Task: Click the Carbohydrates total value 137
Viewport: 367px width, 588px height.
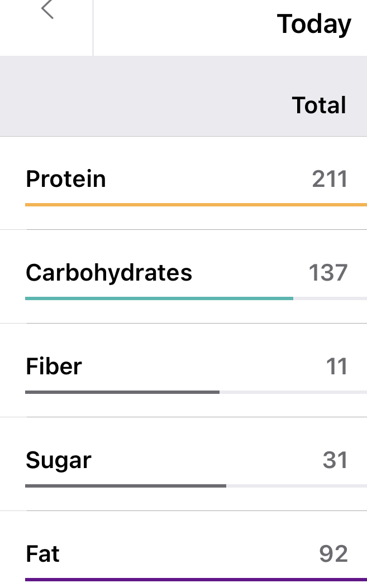Action: [x=328, y=273]
